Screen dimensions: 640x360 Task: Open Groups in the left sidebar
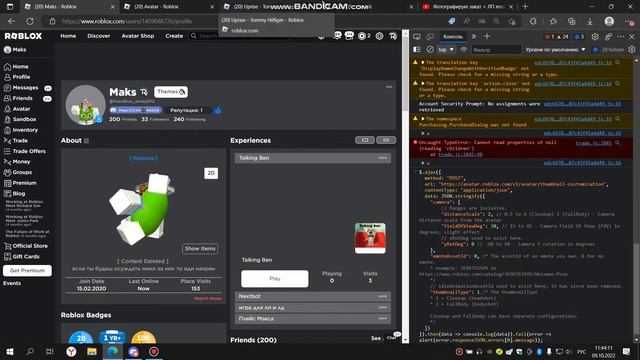[18, 172]
